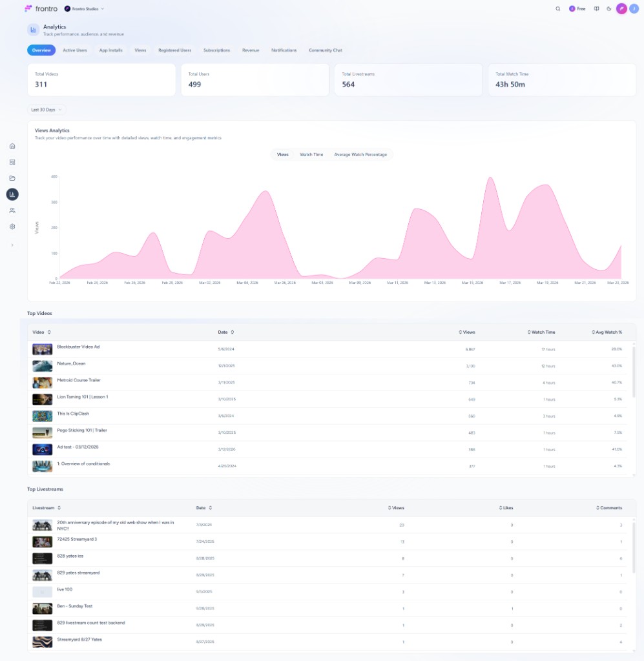Open the layout builder sidebar icon
This screenshot has width=644, height=661.
pyautogui.click(x=12, y=162)
